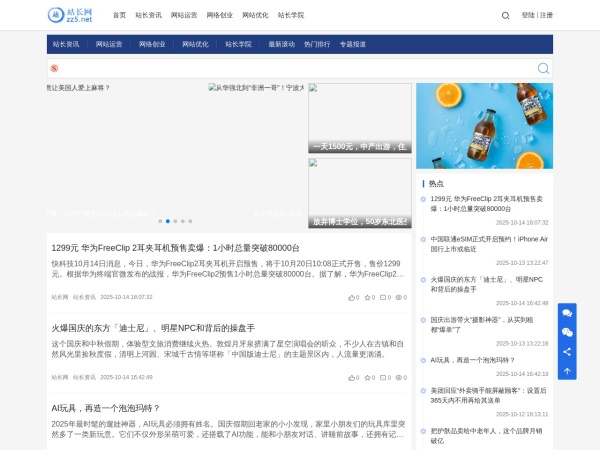Open article 'AI玩具，再造一个泡泡玛特？' headline
The image size is (600, 450).
pyautogui.click(x=106, y=408)
